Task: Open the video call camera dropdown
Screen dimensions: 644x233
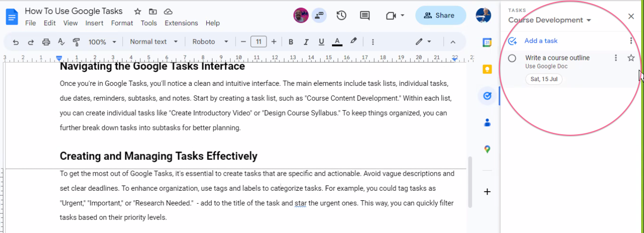Action: pyautogui.click(x=395, y=16)
